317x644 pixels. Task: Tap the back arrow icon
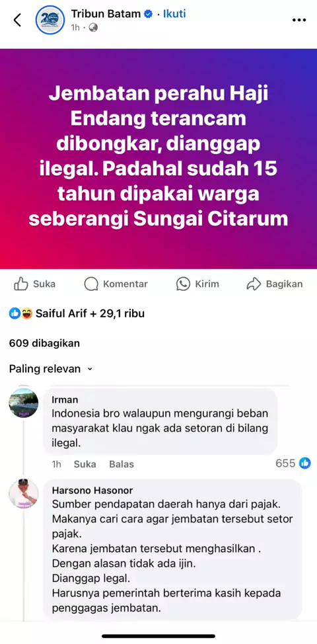tap(17, 20)
